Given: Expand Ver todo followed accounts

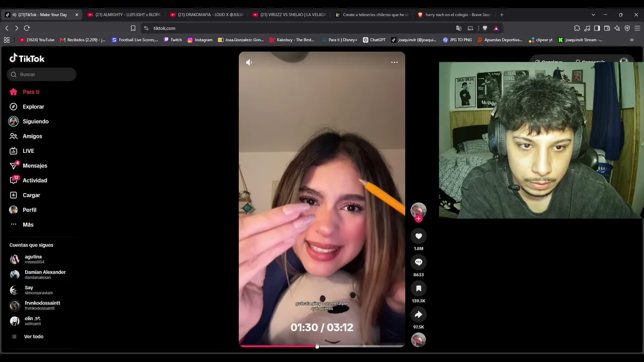Looking at the screenshot, I should (27, 336).
